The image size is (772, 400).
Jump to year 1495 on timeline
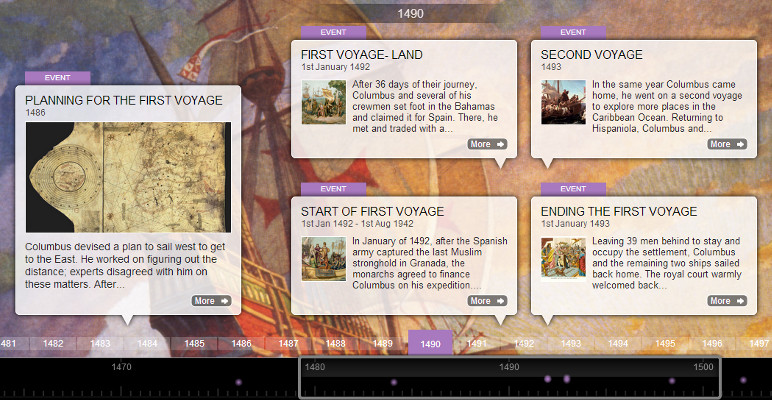(665, 343)
